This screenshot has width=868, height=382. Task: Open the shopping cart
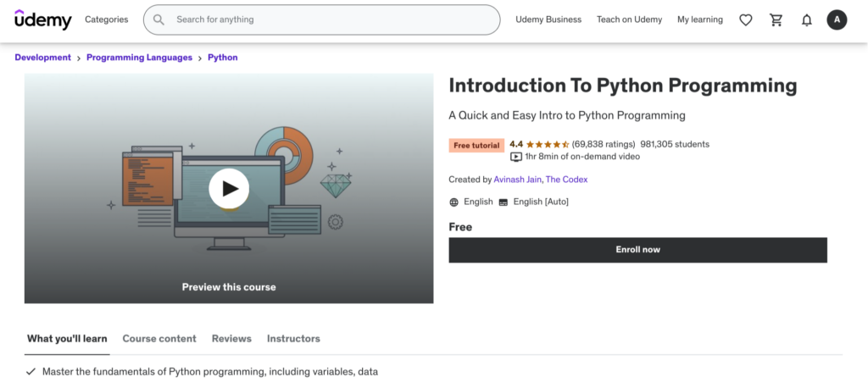776,19
